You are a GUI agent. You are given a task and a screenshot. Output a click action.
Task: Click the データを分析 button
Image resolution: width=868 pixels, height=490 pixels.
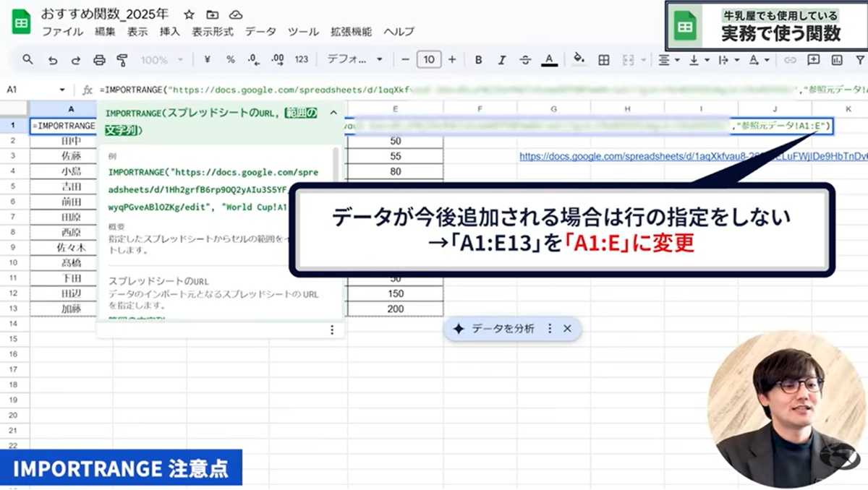pyautogui.click(x=495, y=329)
